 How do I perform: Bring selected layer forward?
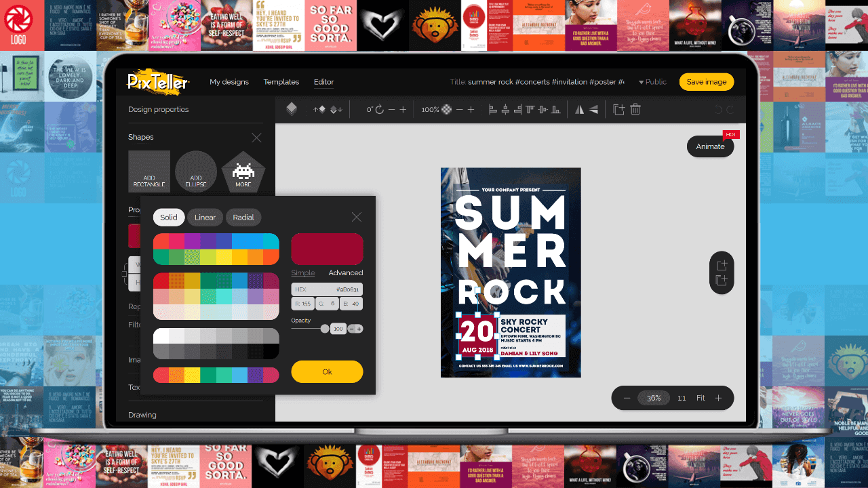point(319,109)
